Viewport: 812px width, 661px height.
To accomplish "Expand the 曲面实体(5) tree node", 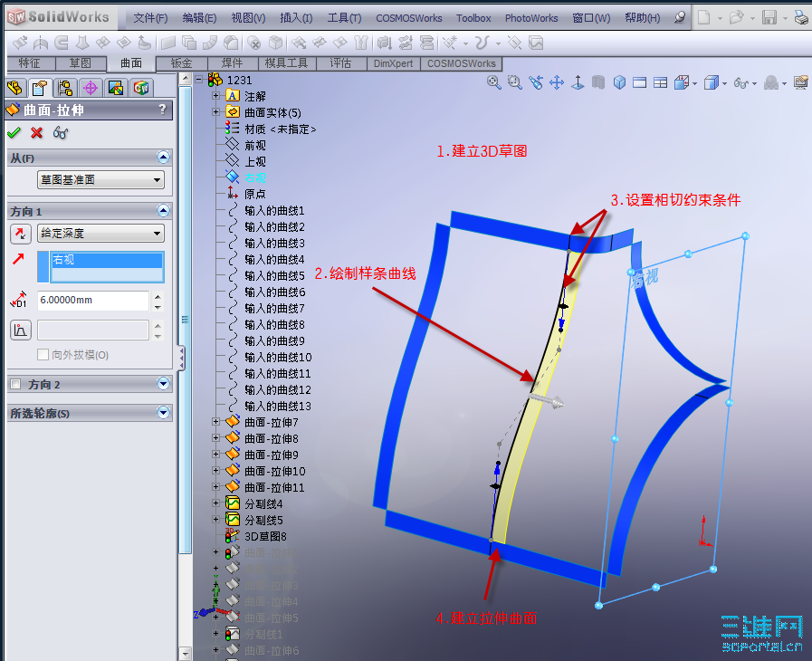I will [216, 112].
